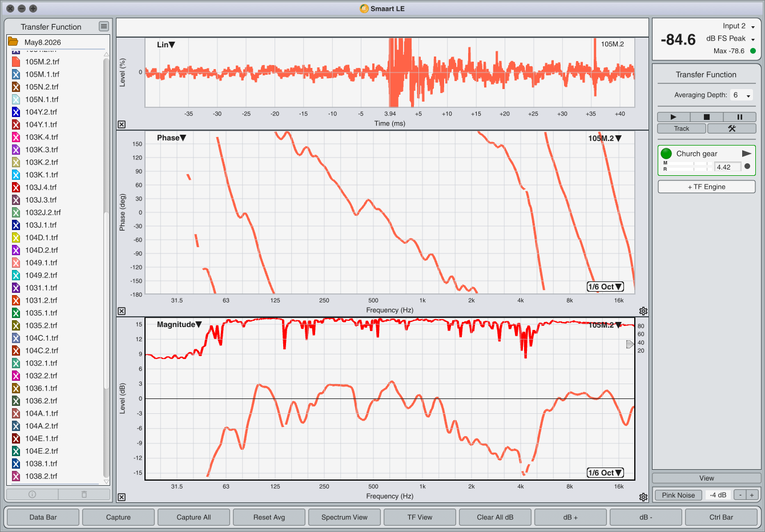Click the 1049.2.trf cyan X icon
Image resolution: width=765 pixels, height=532 pixels.
point(16,275)
